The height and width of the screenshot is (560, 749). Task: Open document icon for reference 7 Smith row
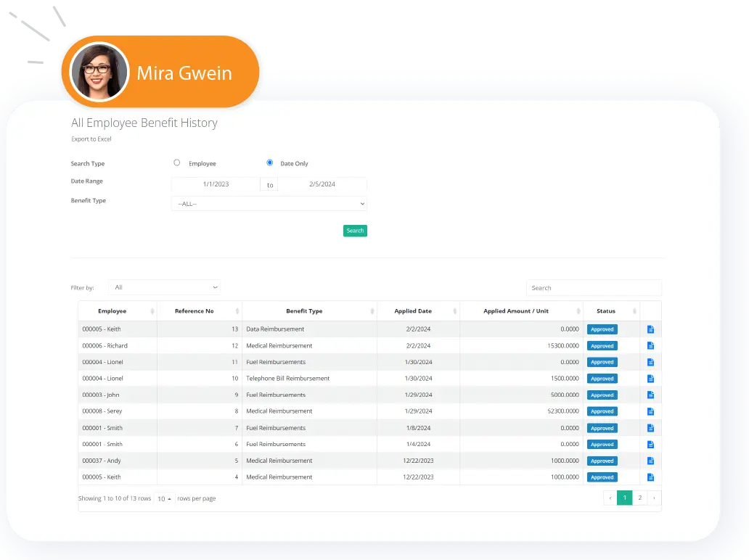pos(650,428)
